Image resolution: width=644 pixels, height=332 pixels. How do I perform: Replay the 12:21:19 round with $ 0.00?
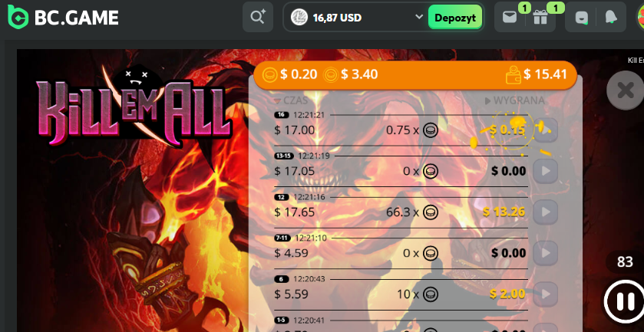tap(546, 171)
